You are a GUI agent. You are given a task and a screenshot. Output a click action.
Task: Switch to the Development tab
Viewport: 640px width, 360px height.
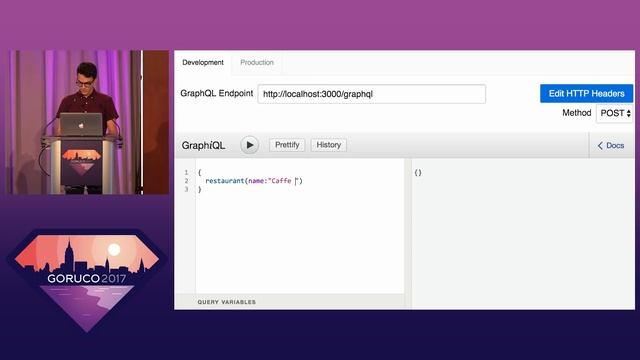[203, 62]
